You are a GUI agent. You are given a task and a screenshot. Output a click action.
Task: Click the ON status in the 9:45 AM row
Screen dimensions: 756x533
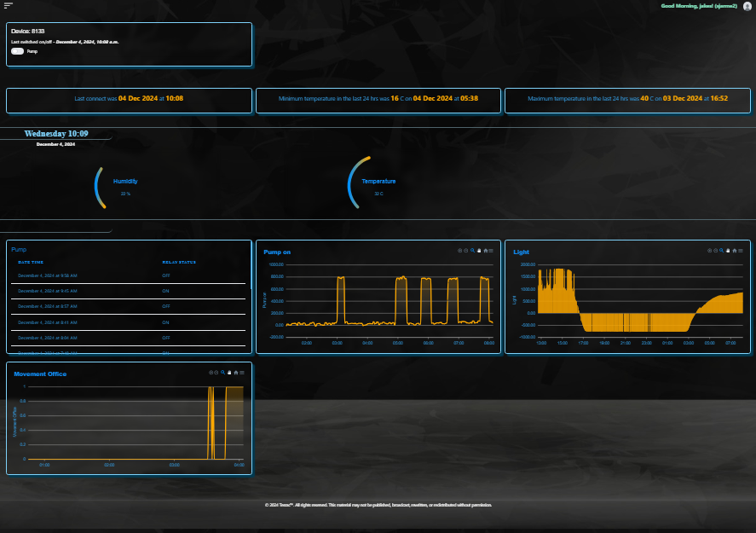(165, 292)
